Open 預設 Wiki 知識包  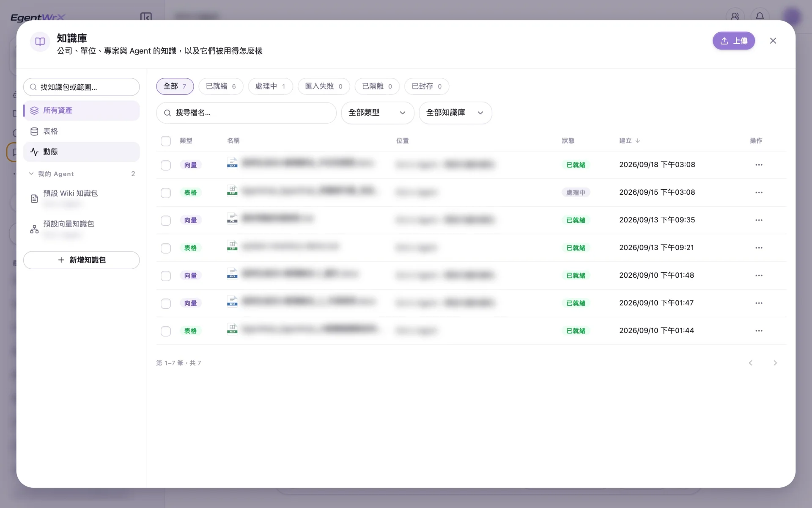[81, 198]
